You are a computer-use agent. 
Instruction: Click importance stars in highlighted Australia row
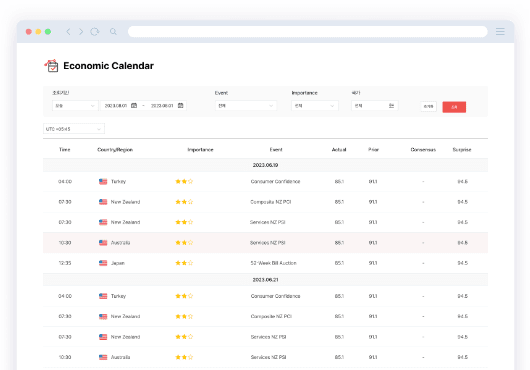click(x=184, y=243)
